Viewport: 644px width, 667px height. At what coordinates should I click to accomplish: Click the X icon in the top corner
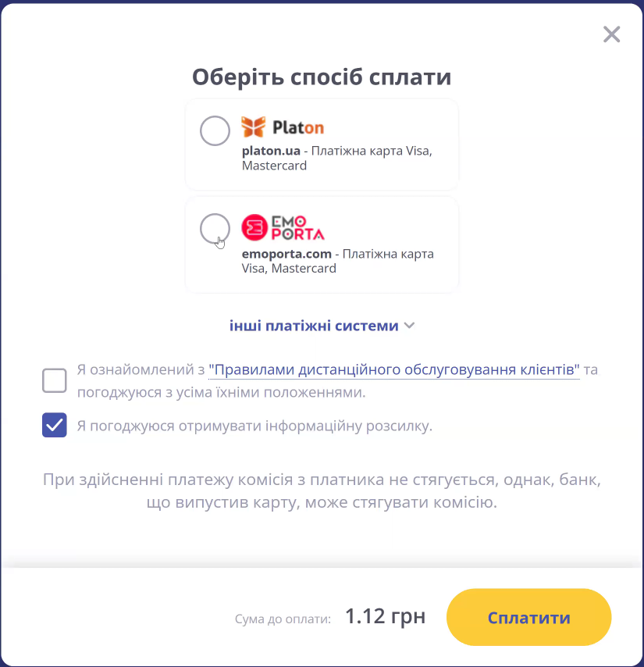click(x=611, y=34)
